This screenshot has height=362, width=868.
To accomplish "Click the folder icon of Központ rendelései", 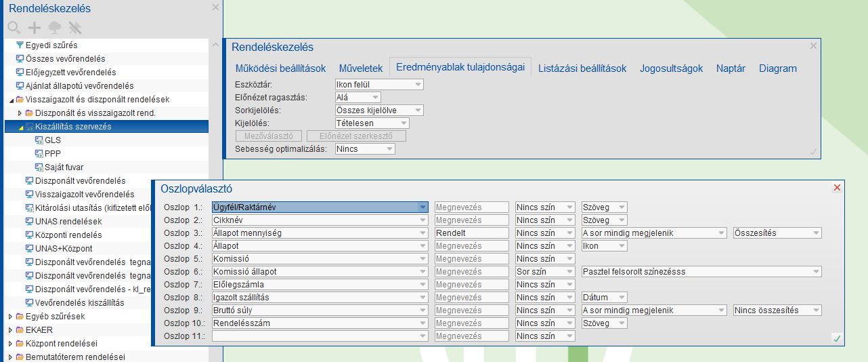I will (x=20, y=344).
